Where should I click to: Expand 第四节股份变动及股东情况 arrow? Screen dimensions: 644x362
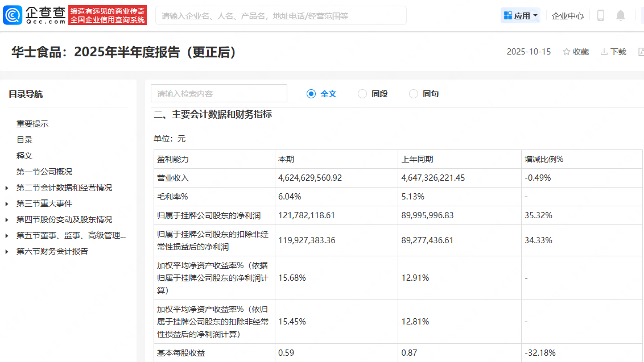[x=7, y=219]
